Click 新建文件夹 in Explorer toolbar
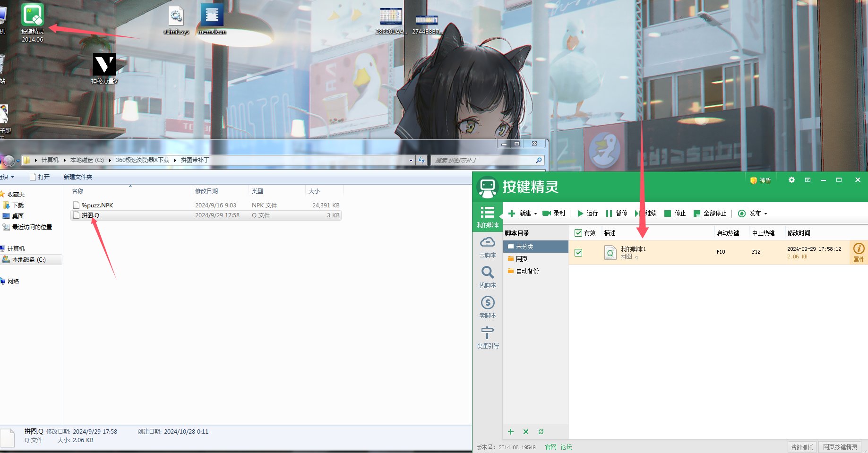The height and width of the screenshot is (453, 868). pos(78,177)
